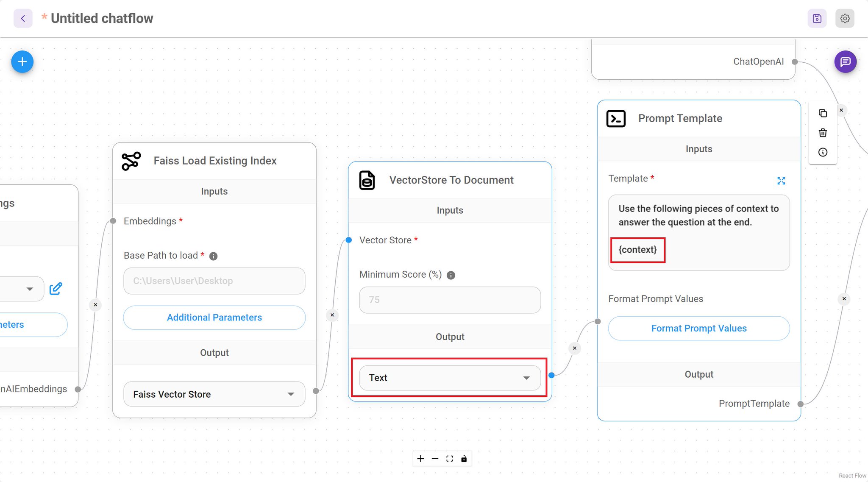This screenshot has height=482, width=868.
Task: Open Additional Parameters for Faiss node
Action: 214,318
